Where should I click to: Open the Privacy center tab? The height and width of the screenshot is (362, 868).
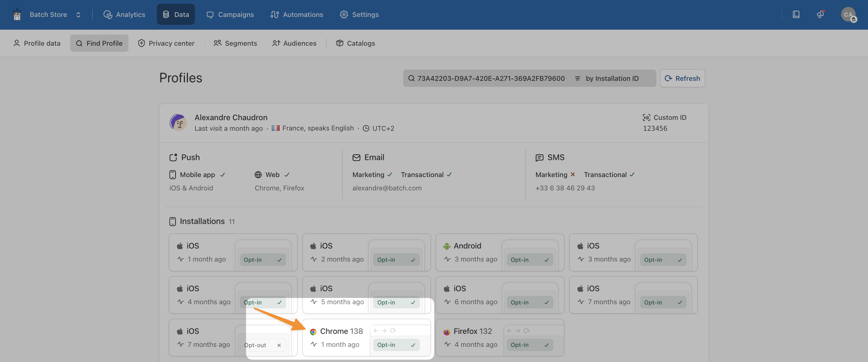(x=166, y=43)
